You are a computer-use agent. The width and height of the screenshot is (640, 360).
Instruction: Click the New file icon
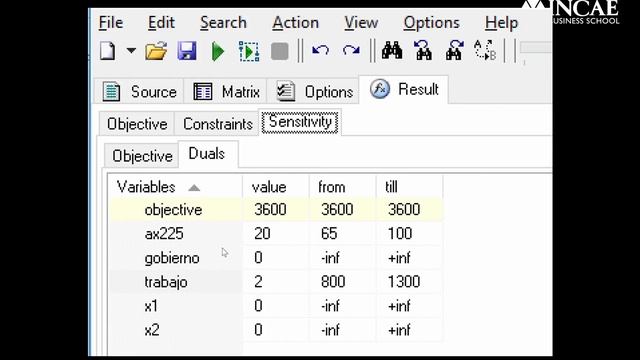(x=108, y=51)
